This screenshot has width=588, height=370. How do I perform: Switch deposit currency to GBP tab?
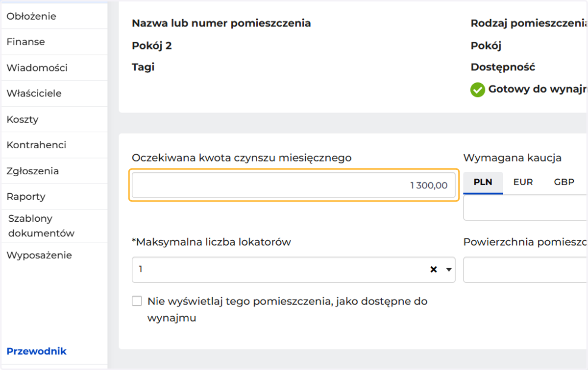[564, 182]
